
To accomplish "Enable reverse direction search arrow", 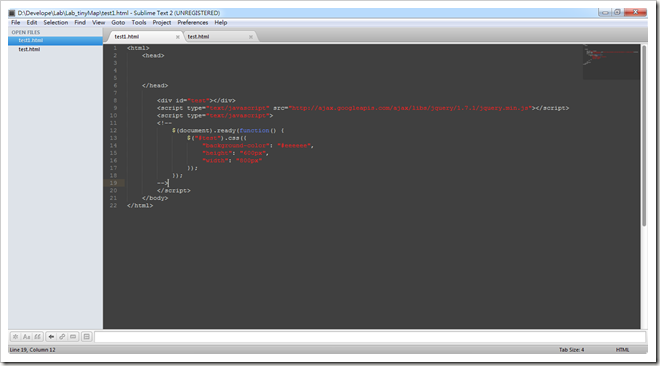I will (x=51, y=337).
